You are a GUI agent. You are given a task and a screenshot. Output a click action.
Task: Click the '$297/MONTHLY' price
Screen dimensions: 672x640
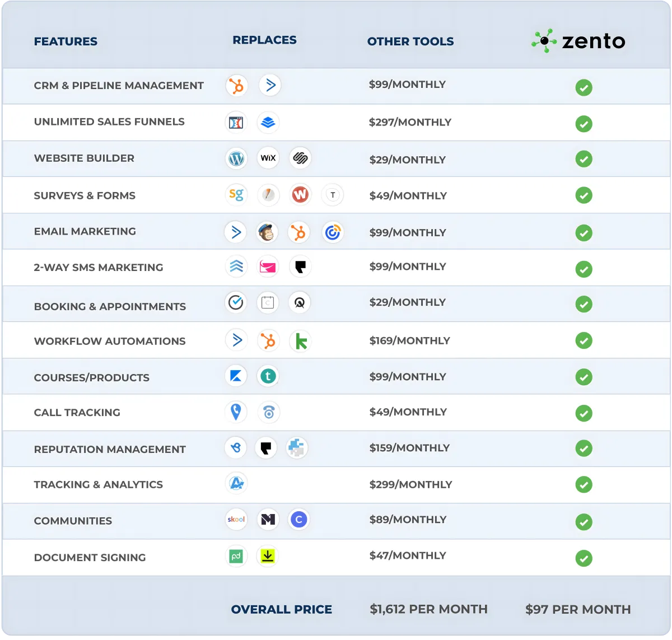(410, 122)
